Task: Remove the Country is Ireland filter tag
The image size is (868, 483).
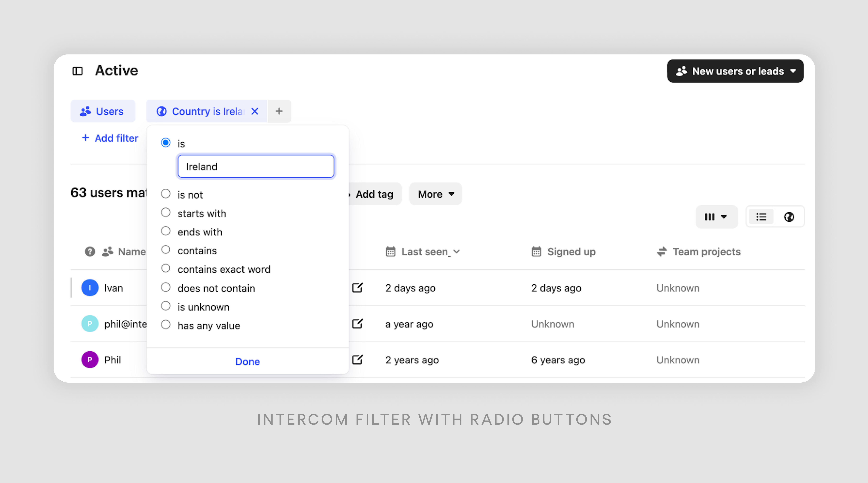Action: [x=254, y=111]
